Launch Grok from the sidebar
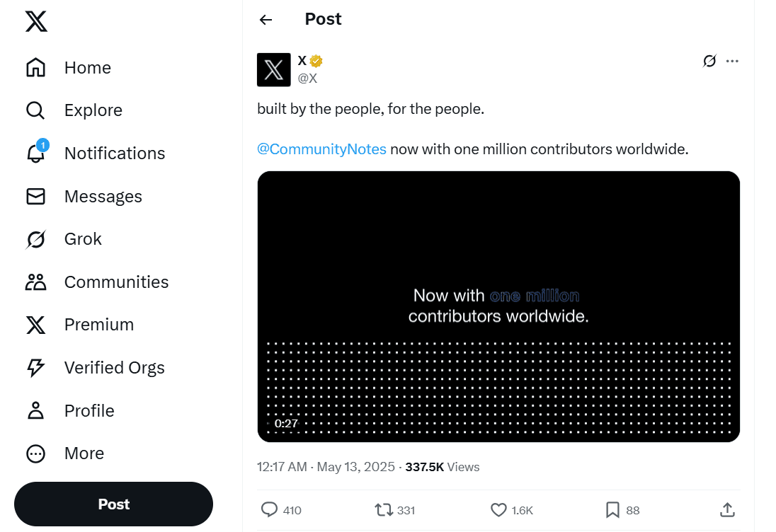Image resolution: width=776 pixels, height=532 pixels. pyautogui.click(x=83, y=238)
